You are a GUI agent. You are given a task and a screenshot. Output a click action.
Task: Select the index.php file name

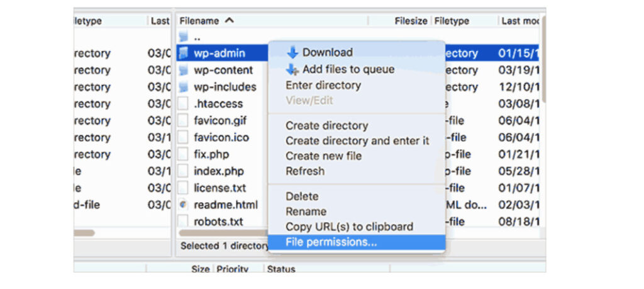pyautogui.click(x=218, y=171)
